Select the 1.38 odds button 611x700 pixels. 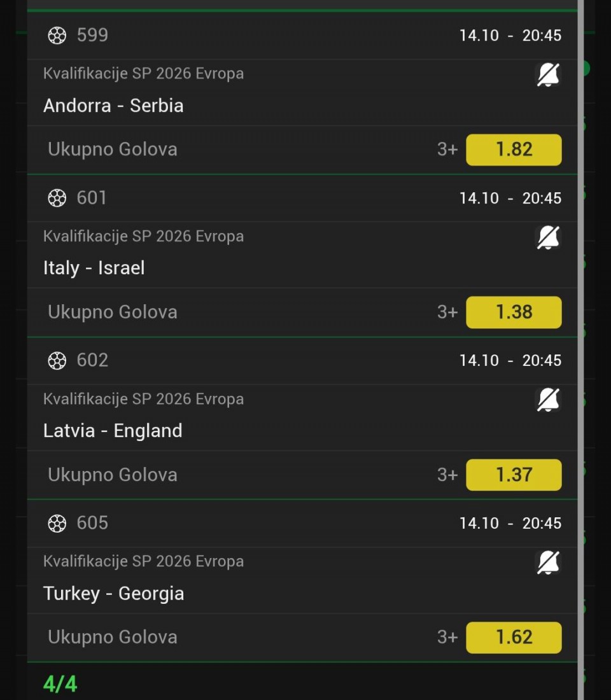(x=514, y=312)
